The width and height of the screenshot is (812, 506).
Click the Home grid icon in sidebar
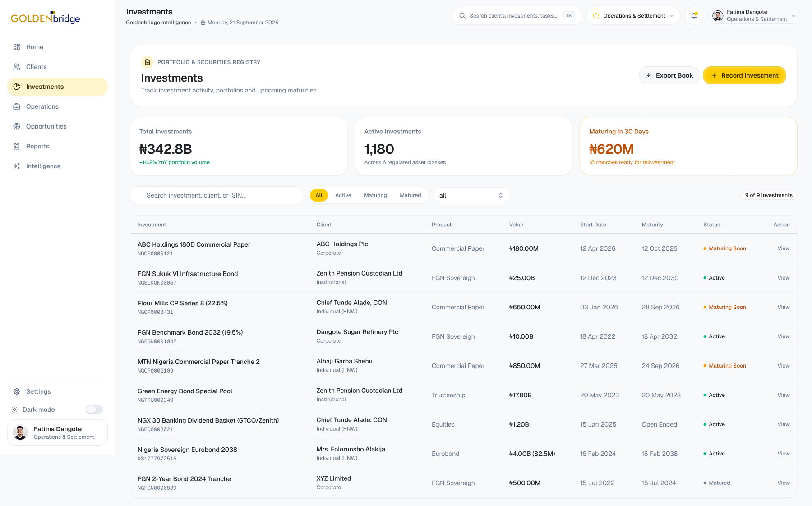17,47
